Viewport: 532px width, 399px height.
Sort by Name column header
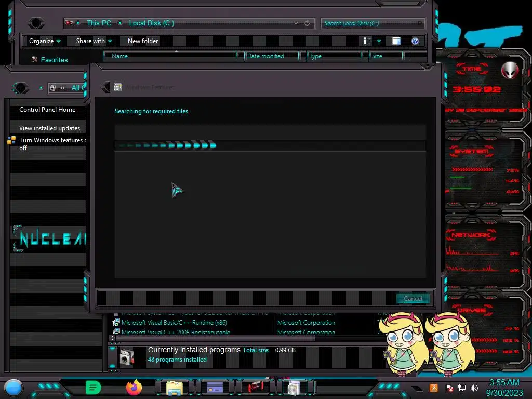170,56
